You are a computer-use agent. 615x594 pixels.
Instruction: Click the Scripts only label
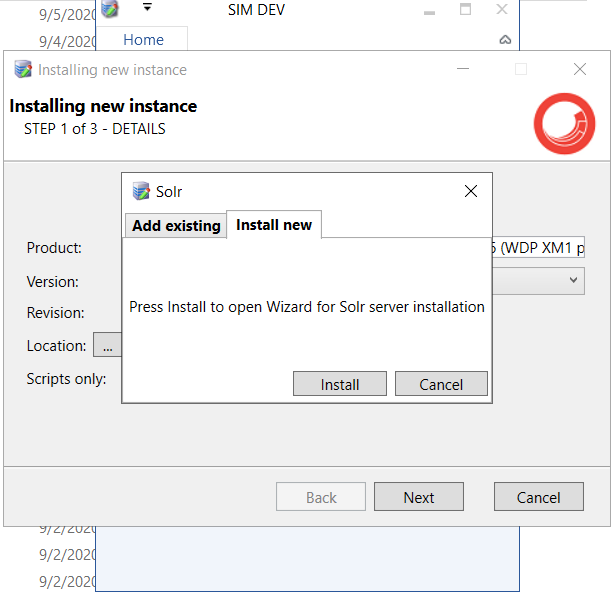pos(66,379)
